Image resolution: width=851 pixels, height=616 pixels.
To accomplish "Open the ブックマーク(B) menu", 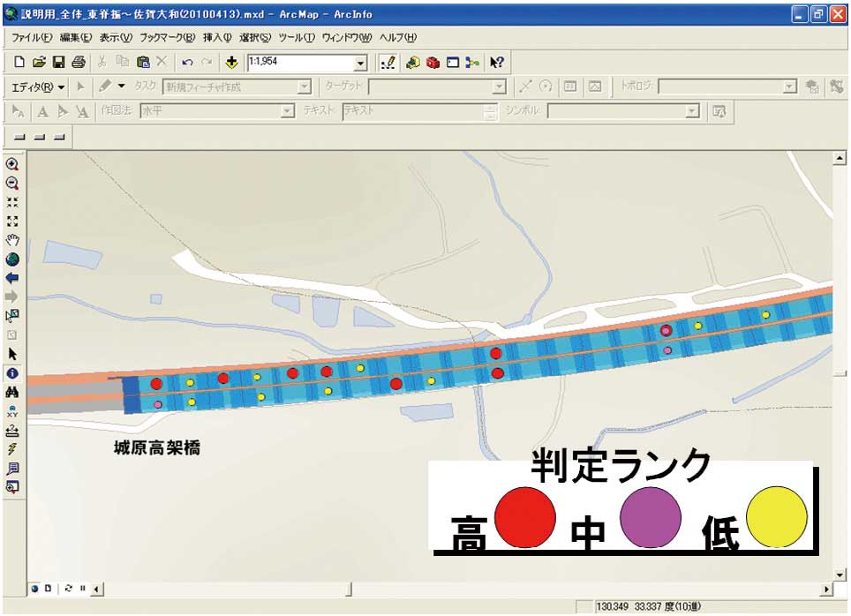I will (x=167, y=38).
